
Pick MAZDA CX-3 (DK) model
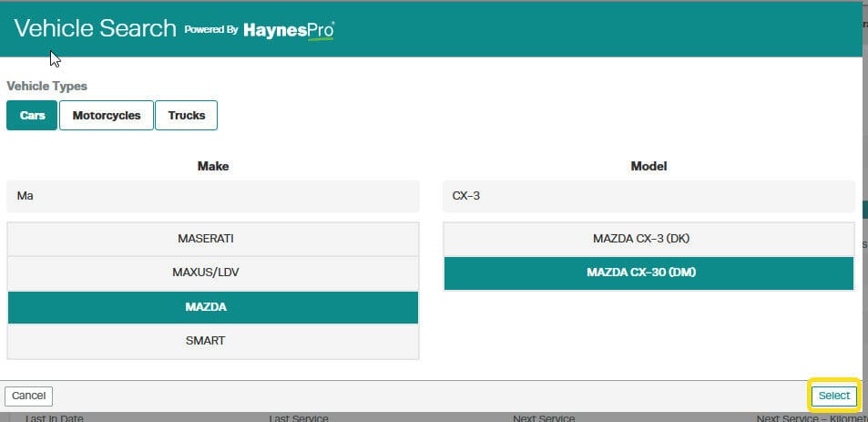tap(648, 239)
